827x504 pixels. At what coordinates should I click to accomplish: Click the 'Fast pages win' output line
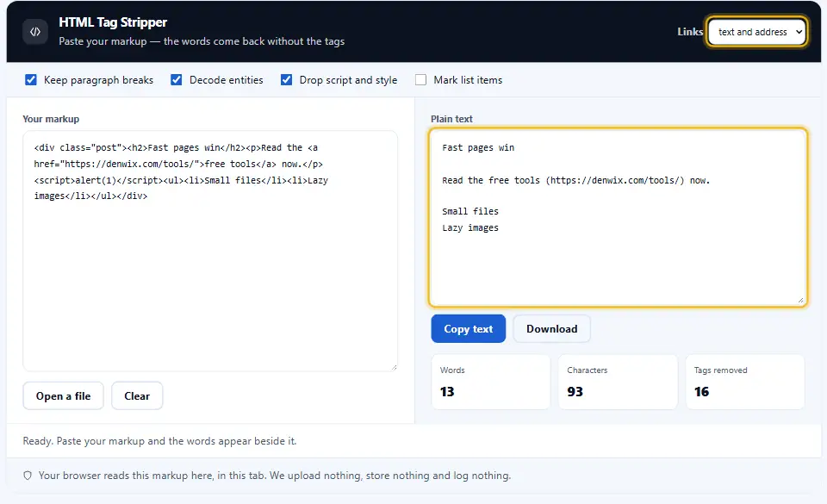[x=478, y=147]
